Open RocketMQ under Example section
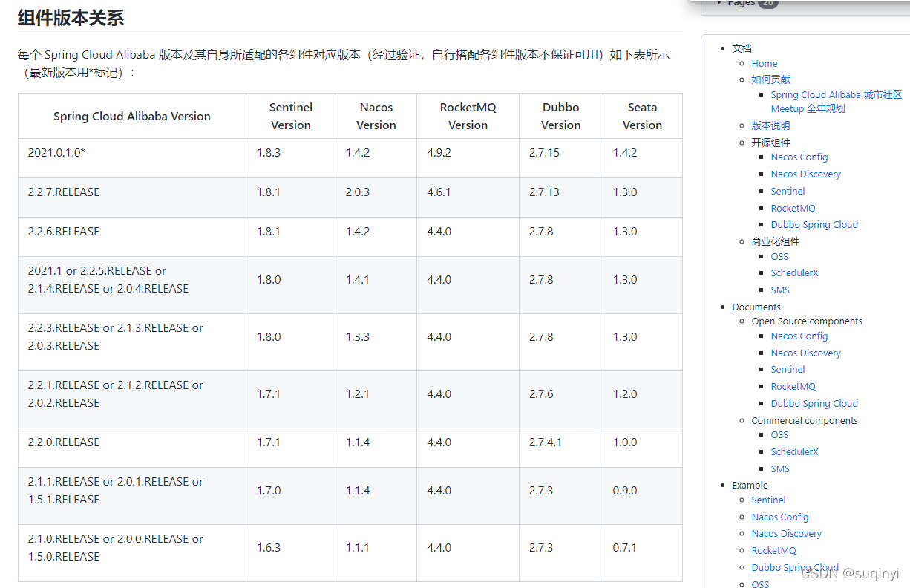The width and height of the screenshot is (910, 588). pyautogui.click(x=773, y=551)
